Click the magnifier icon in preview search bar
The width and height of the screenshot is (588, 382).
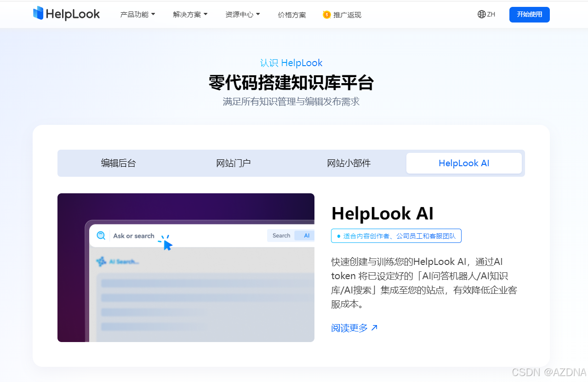tap(101, 236)
